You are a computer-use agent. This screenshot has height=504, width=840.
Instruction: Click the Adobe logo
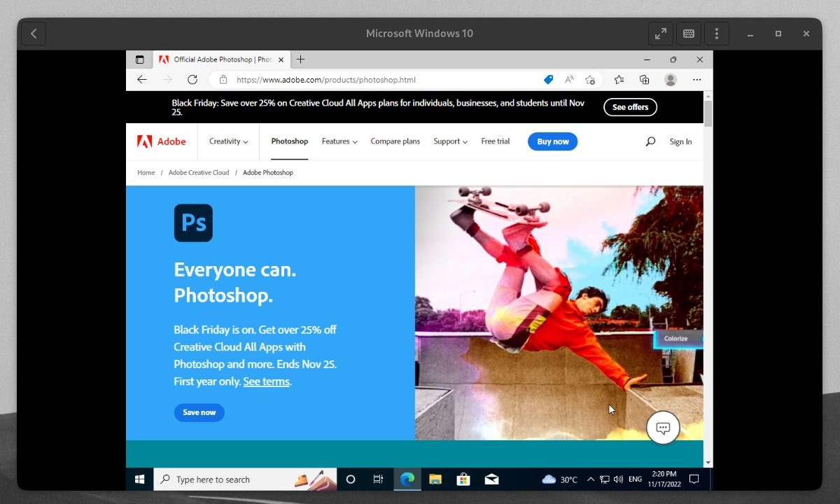tap(162, 141)
